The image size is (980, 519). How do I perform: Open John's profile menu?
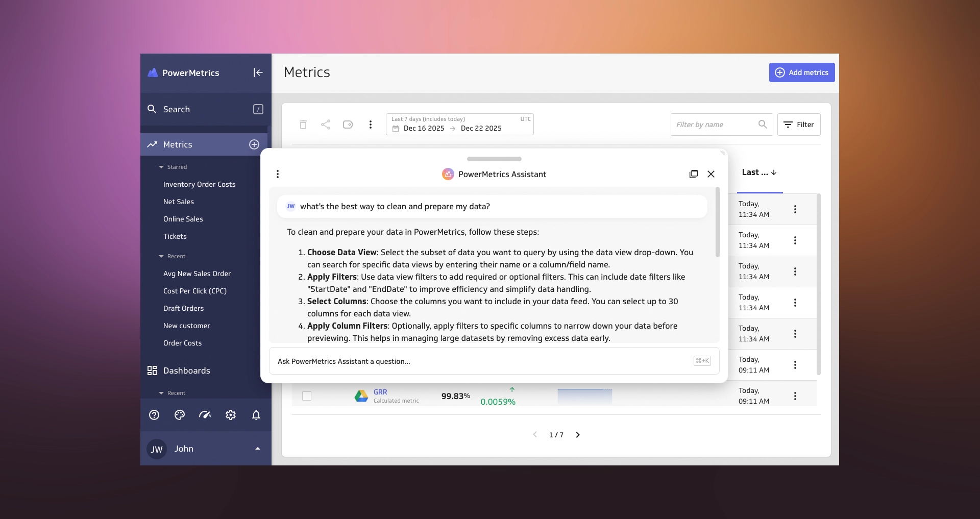(206, 449)
